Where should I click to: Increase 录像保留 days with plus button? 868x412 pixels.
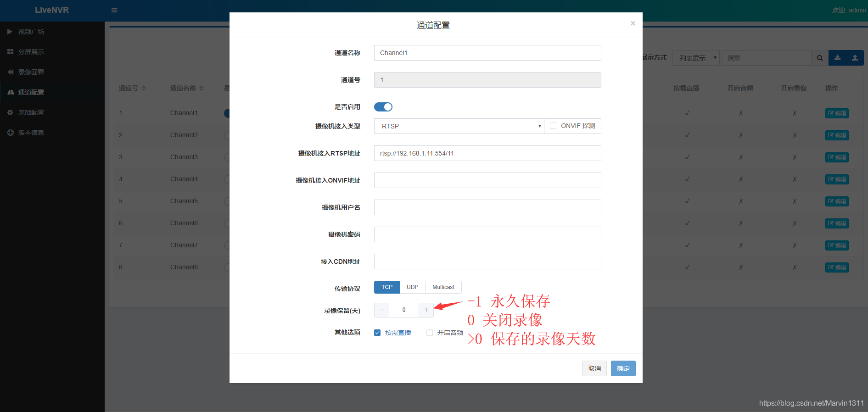(x=426, y=310)
